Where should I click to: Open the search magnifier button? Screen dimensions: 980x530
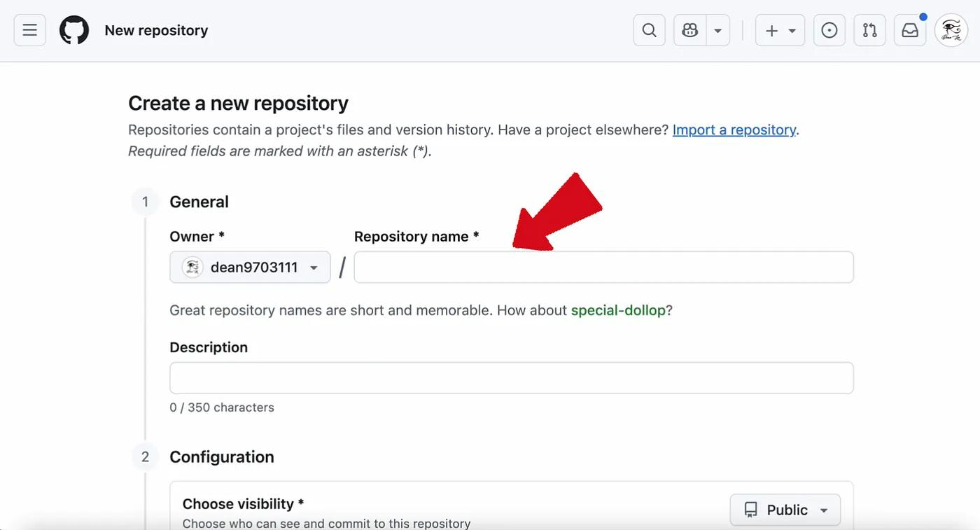649,31
